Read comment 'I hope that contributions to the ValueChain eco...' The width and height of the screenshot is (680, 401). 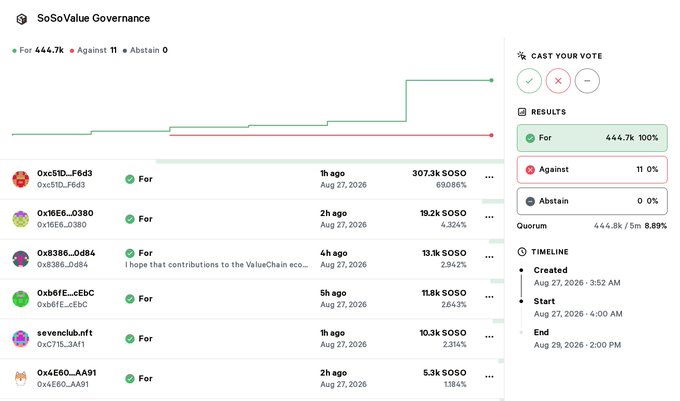pyautogui.click(x=216, y=265)
